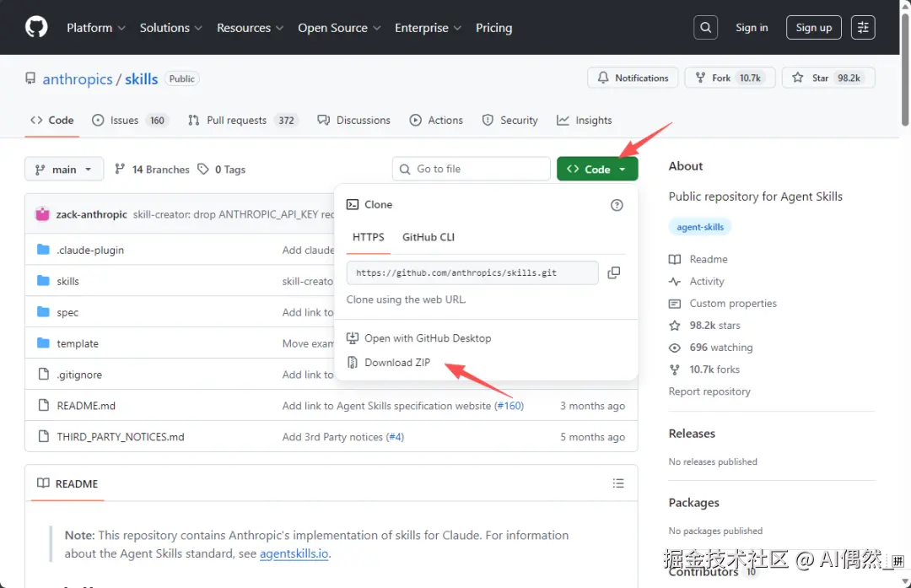Screen dimensions: 911x588
Task: Open the Activity sidebar link
Action: (x=697, y=281)
